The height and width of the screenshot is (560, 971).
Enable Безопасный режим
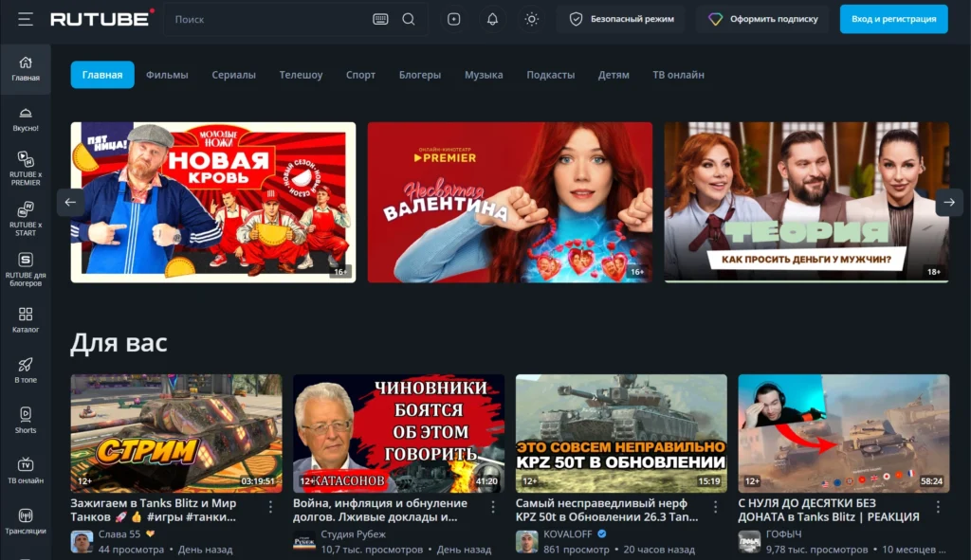[x=620, y=18]
